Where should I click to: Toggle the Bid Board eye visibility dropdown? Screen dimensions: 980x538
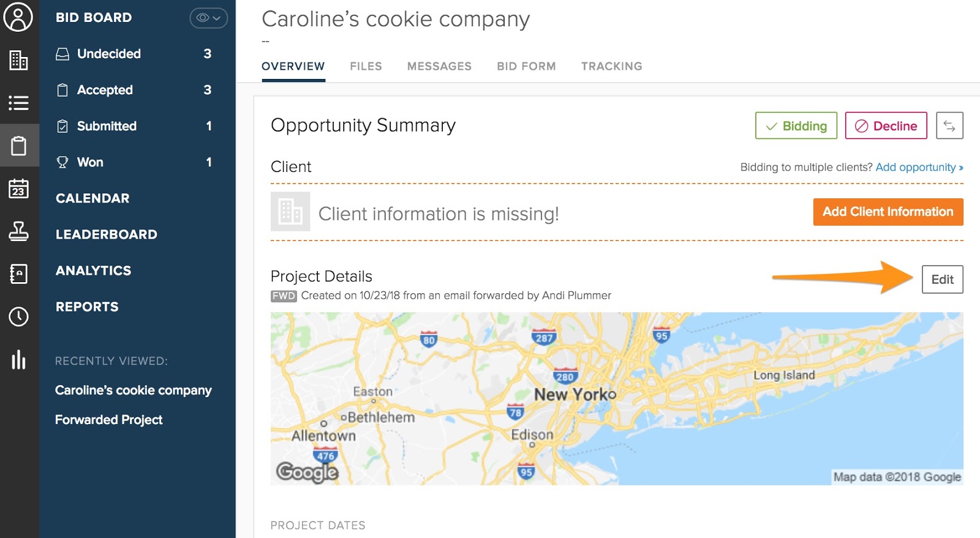[x=208, y=18]
